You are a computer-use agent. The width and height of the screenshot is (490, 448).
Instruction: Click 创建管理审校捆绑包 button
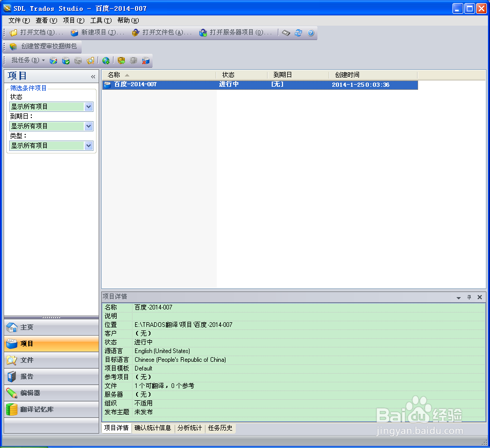pos(43,46)
